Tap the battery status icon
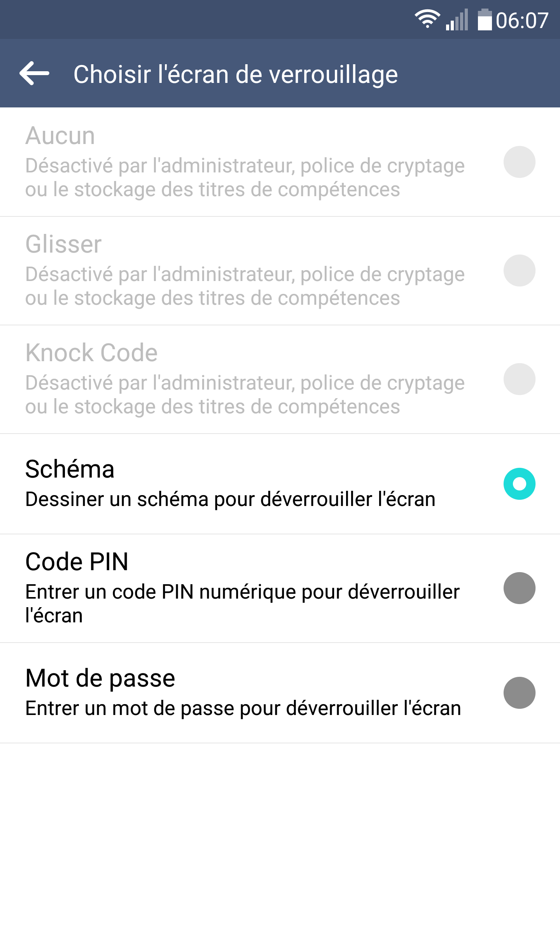 tap(485, 19)
